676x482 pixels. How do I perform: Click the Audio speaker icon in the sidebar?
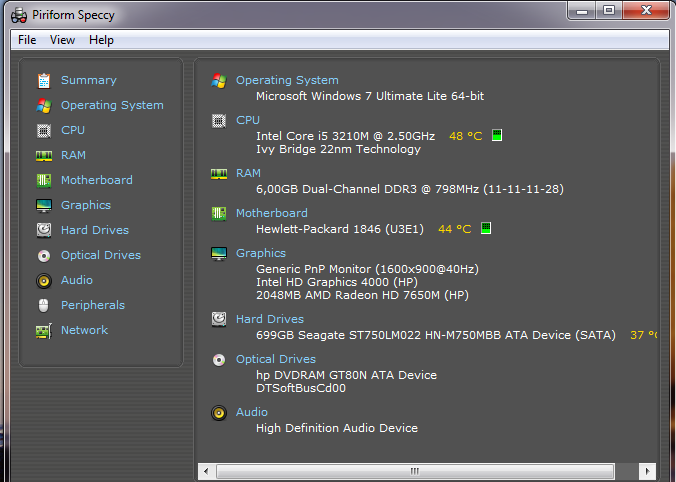click(44, 280)
